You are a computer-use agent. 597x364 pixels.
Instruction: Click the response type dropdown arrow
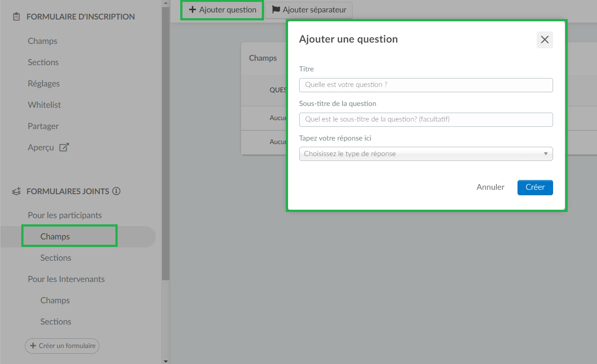546,154
